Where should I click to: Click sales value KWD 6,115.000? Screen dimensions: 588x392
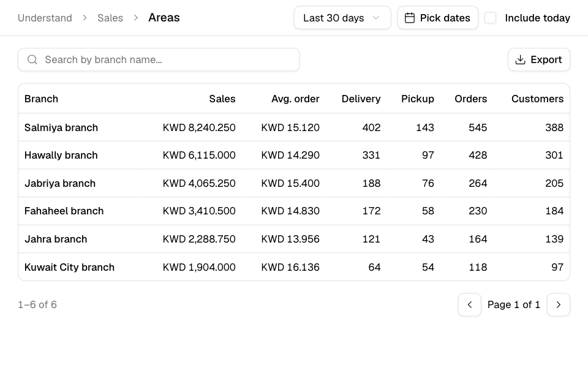199,156
